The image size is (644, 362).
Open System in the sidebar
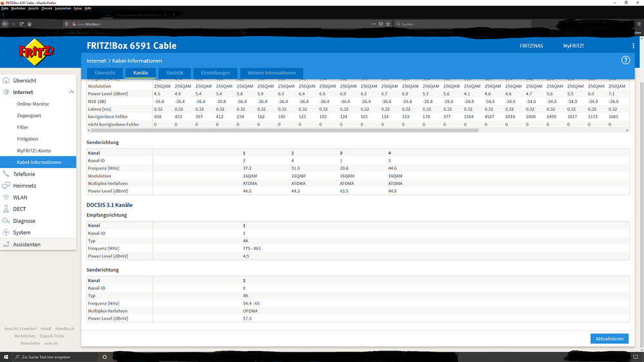pos(21,233)
